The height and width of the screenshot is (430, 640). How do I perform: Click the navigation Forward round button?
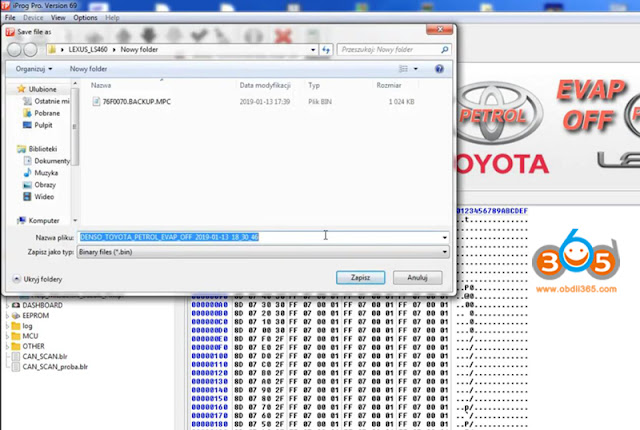tap(30, 50)
